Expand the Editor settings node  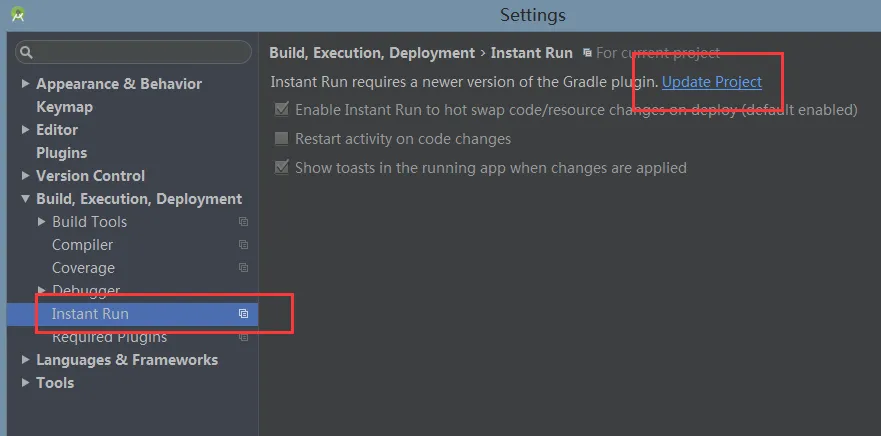[26, 130]
